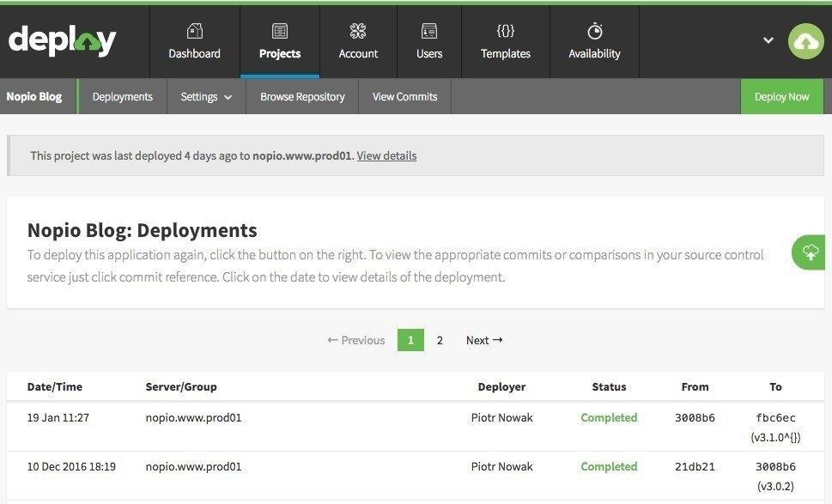Click the Nopio Blog: Deployments heading

click(x=143, y=230)
